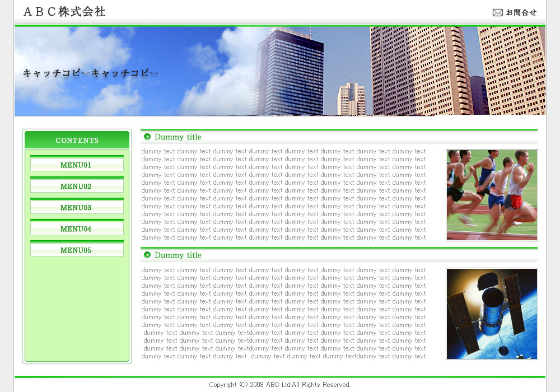The image size is (560, 392).
Task: Open MENU01 in the sidebar
Action: [x=77, y=165]
